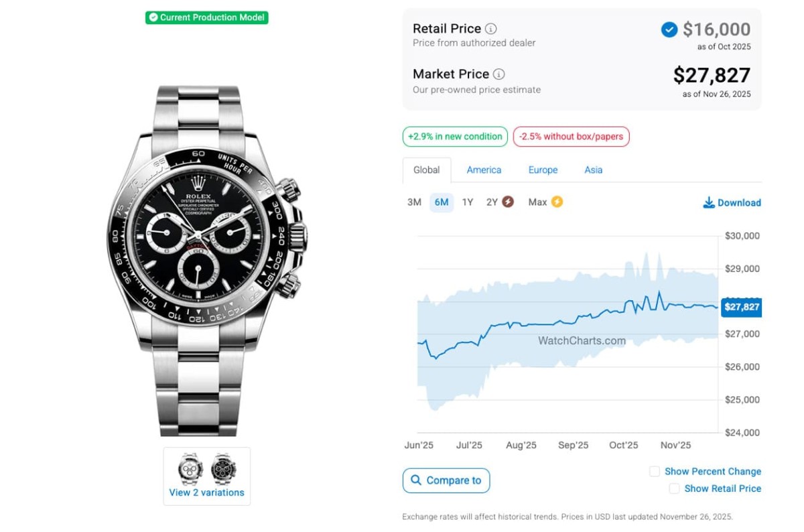Click the View 2 variations link

tap(206, 492)
